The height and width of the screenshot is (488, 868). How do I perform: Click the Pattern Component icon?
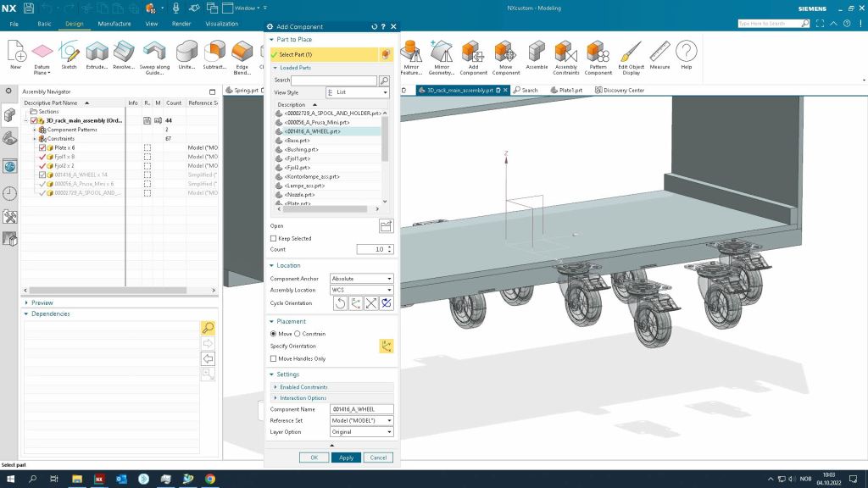pos(598,53)
